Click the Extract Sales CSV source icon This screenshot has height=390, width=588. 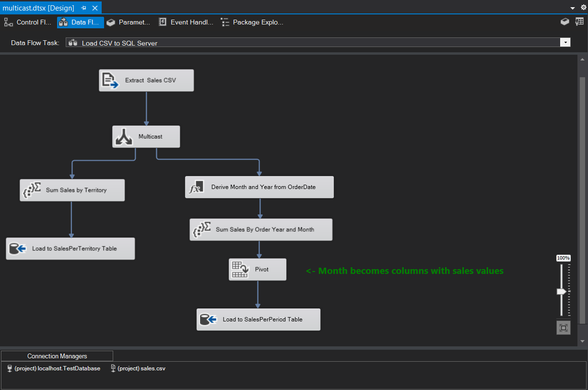tap(109, 80)
